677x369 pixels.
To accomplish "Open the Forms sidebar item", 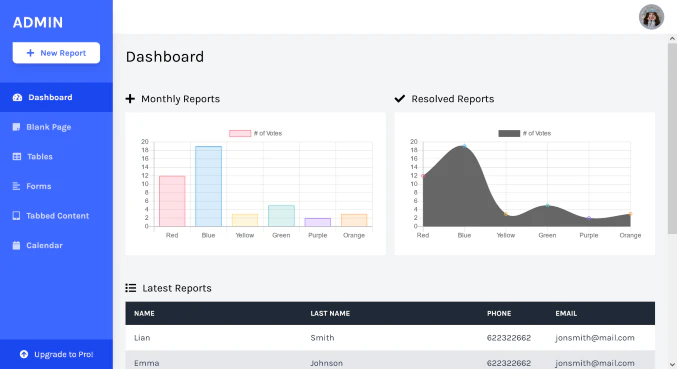I will (56, 186).
